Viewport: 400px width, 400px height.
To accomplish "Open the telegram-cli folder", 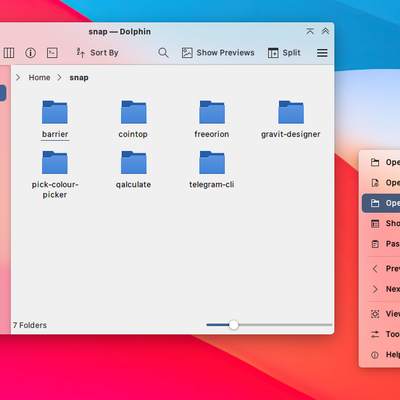I will 212,170.
